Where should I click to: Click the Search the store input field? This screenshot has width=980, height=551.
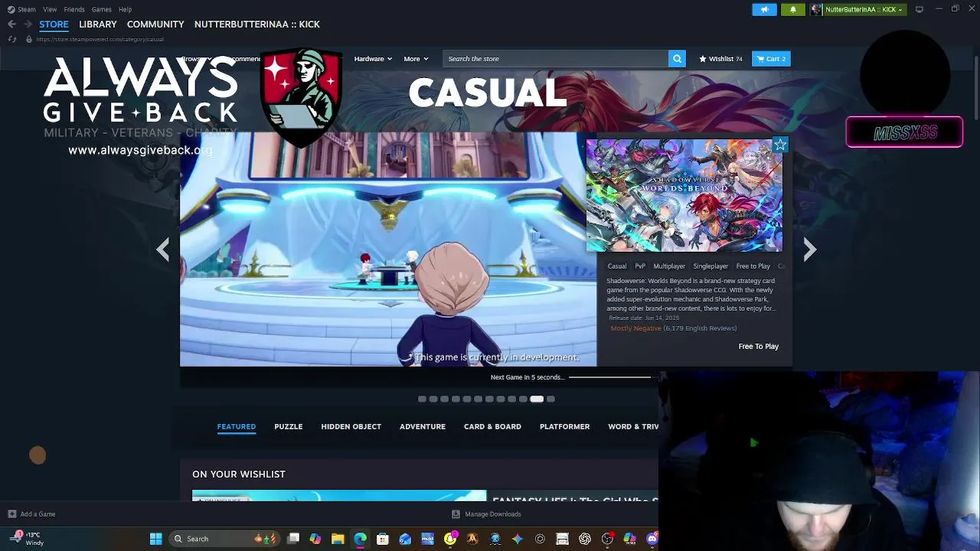tap(557, 59)
